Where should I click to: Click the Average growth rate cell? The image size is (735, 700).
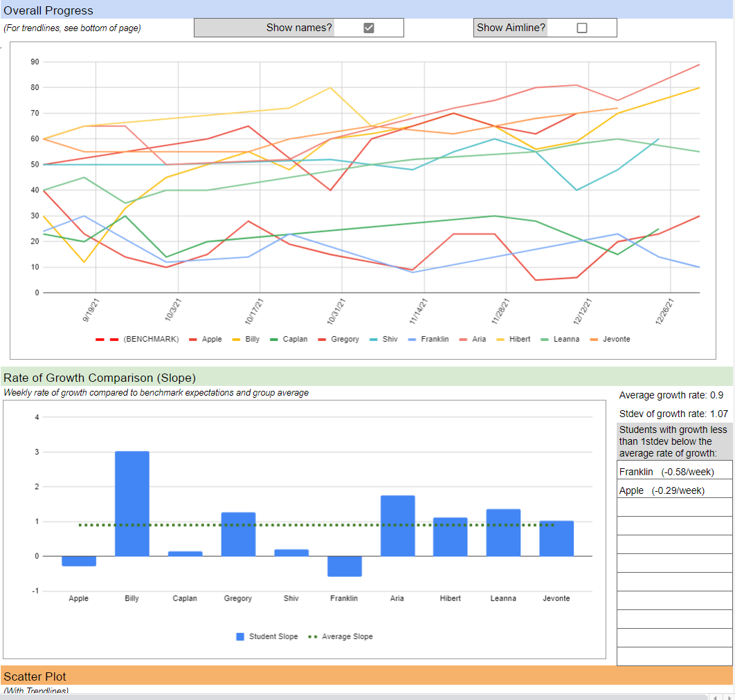[x=671, y=395]
